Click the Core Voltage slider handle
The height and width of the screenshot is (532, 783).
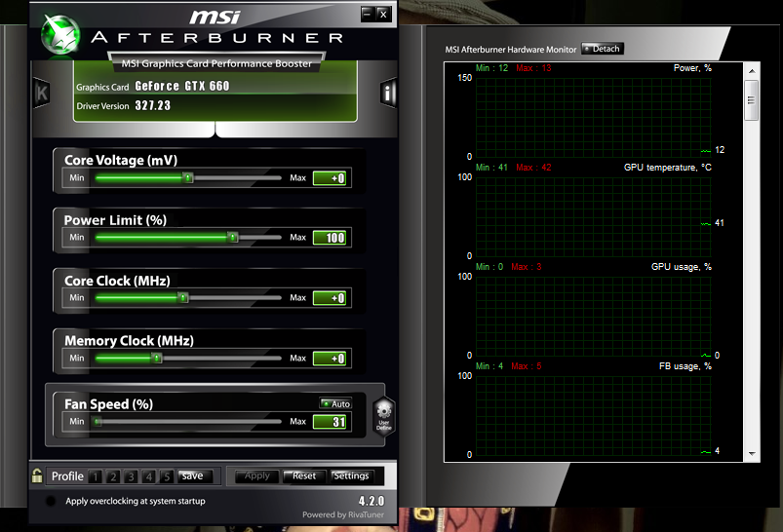click(x=188, y=177)
